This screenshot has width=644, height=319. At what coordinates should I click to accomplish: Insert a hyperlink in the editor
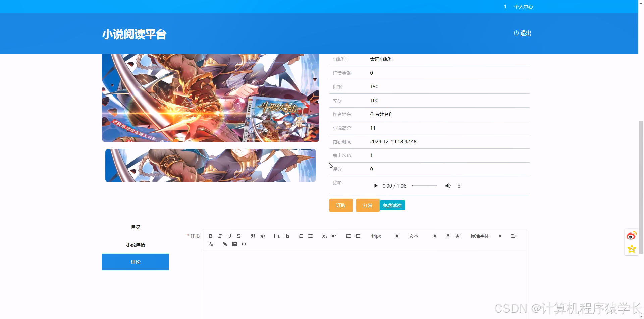225,244
